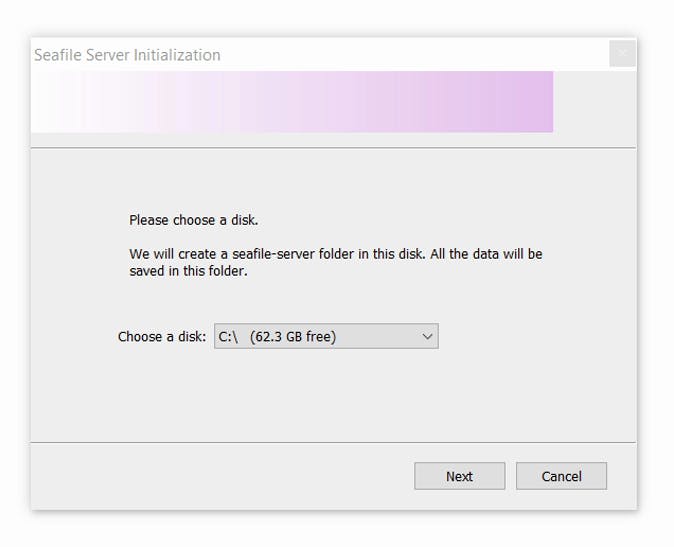Screen dimensions: 674x547
Task: Select the '62.3 GB free' text in combo box
Action: pyautogui.click(x=293, y=337)
